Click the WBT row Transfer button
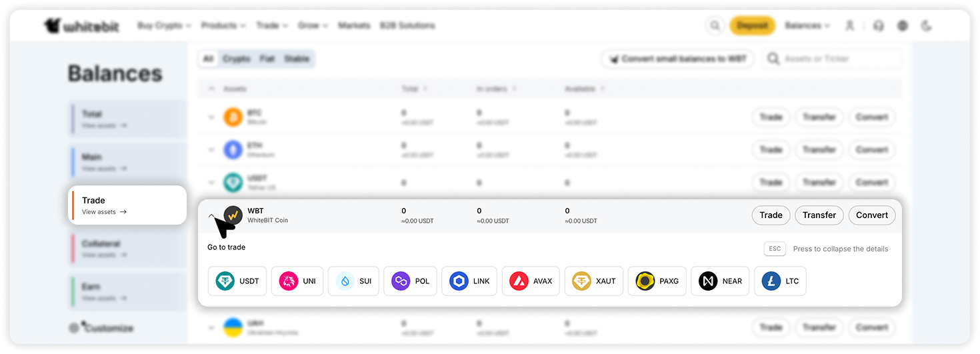The width and height of the screenshot is (980, 354). pos(819,215)
